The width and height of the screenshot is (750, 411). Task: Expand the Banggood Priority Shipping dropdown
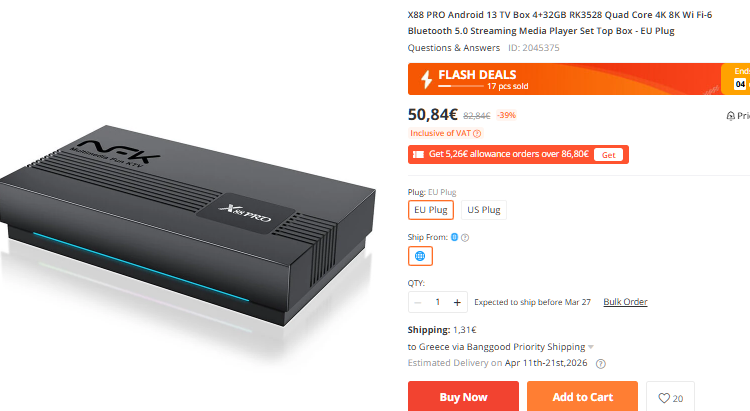click(591, 347)
